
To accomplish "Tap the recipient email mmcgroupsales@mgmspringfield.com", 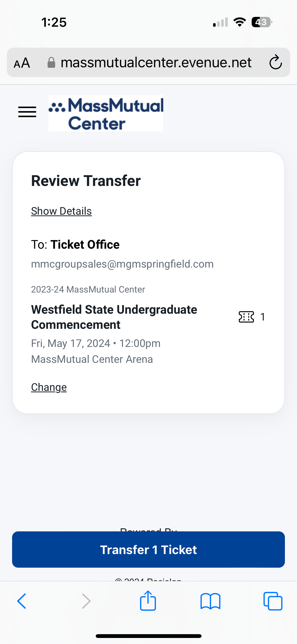I will click(x=122, y=264).
